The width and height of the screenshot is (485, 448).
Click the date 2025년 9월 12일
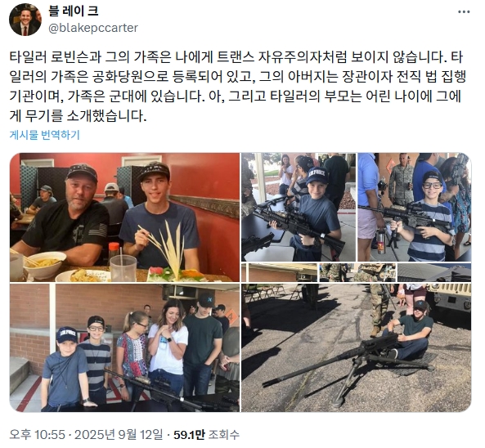(119, 434)
